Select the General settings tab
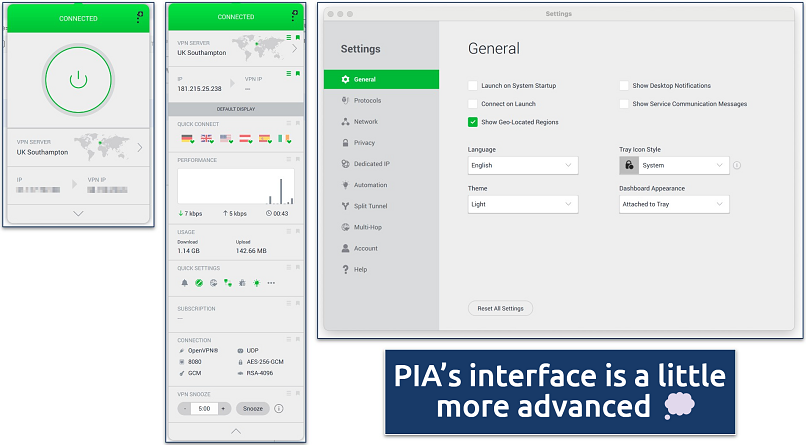Screen dimensions: 806x445 (381, 79)
